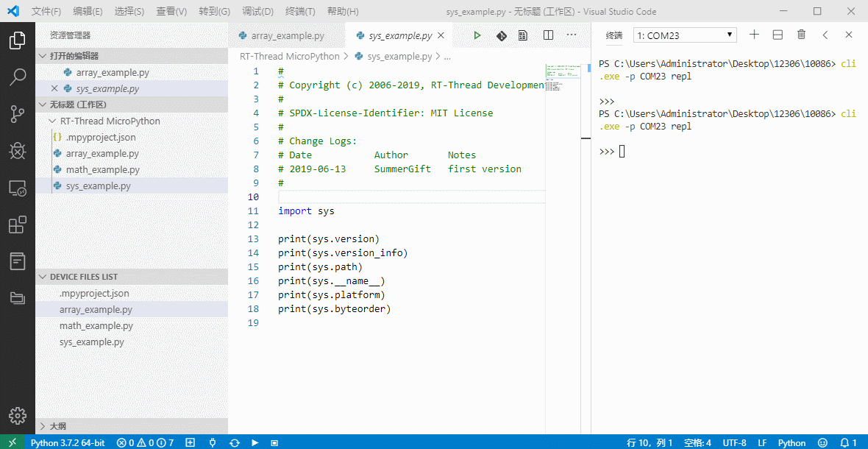Switch to the array_example.py editor tab
The height and width of the screenshot is (449, 868).
tap(286, 35)
